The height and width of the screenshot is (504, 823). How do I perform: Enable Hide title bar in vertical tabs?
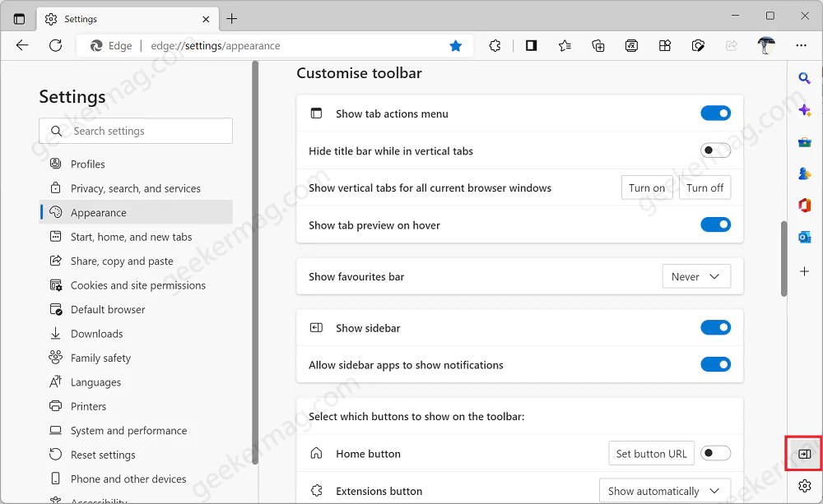715,150
